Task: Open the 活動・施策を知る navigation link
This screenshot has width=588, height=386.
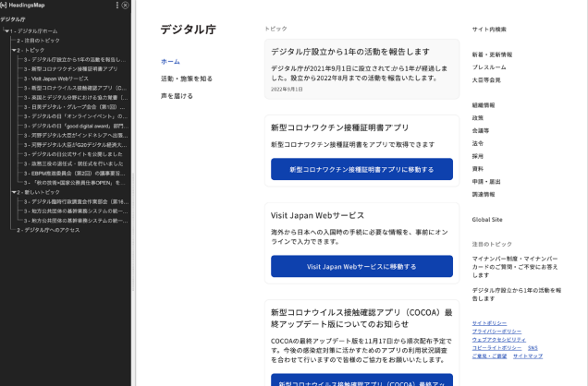Action: pyautogui.click(x=187, y=78)
